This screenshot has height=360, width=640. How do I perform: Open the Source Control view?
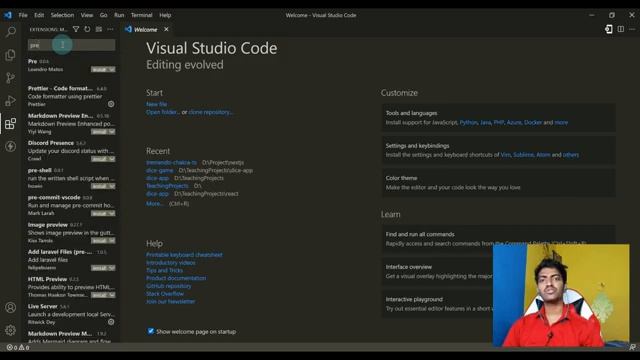[x=11, y=78]
